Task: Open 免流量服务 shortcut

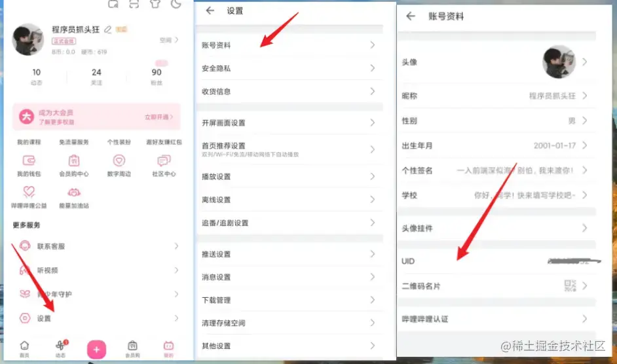Action: [x=74, y=142]
